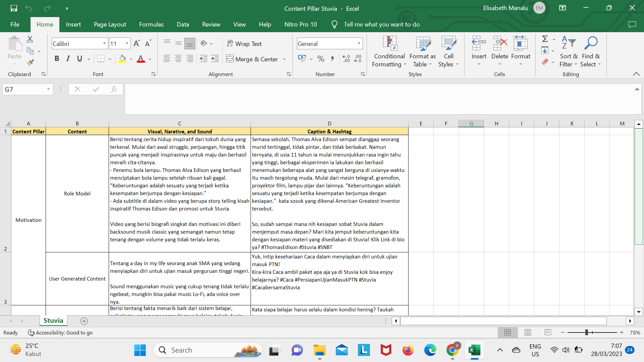
Task: Open the Nitro Pro 10 tab
Action: (301, 24)
